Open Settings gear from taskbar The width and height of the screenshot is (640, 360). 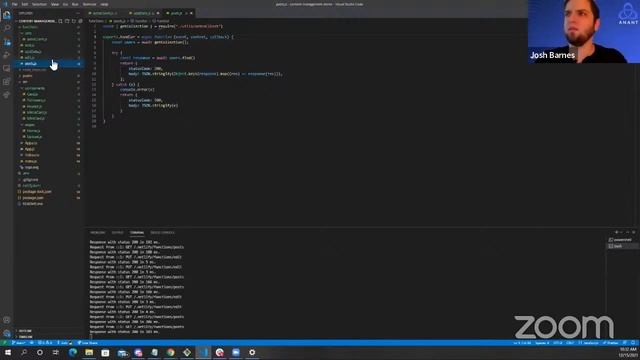point(252,352)
